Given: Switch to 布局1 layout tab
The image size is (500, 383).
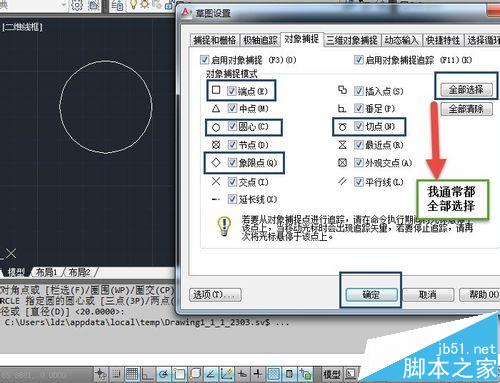Looking at the screenshot, I should 46,273.
